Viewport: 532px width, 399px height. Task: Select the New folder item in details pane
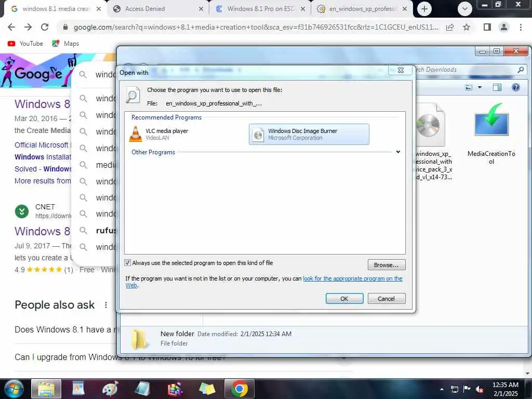[x=177, y=334]
